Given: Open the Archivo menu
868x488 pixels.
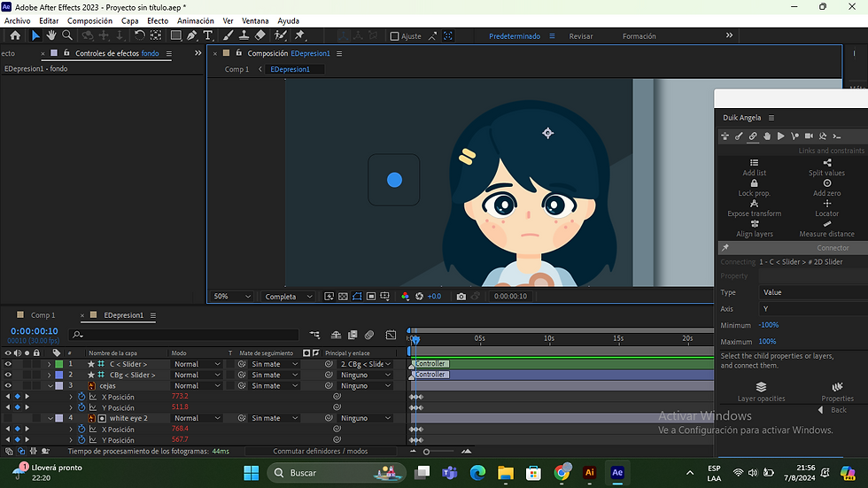Looking at the screenshot, I should coord(17,21).
